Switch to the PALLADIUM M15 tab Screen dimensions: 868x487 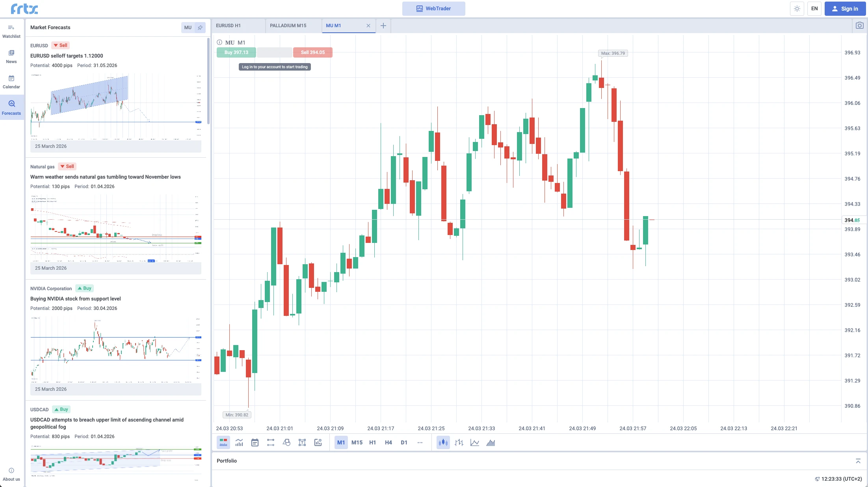(x=288, y=26)
